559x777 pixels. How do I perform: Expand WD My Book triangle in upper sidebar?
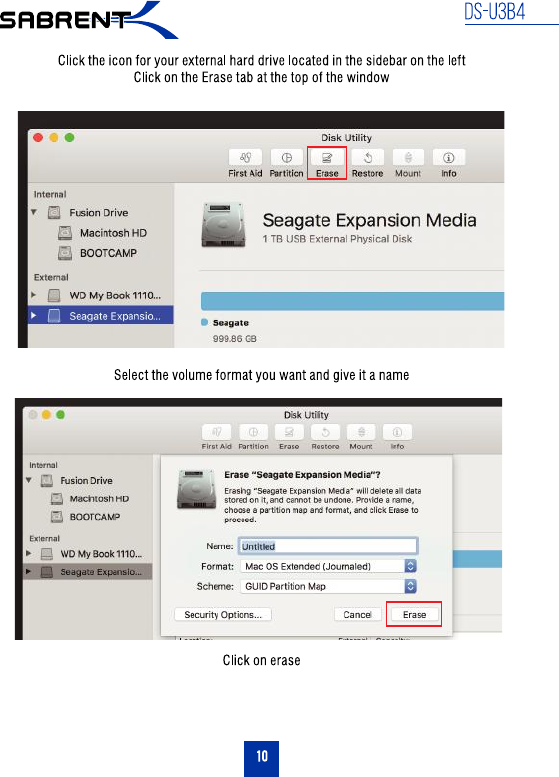pos(34,295)
